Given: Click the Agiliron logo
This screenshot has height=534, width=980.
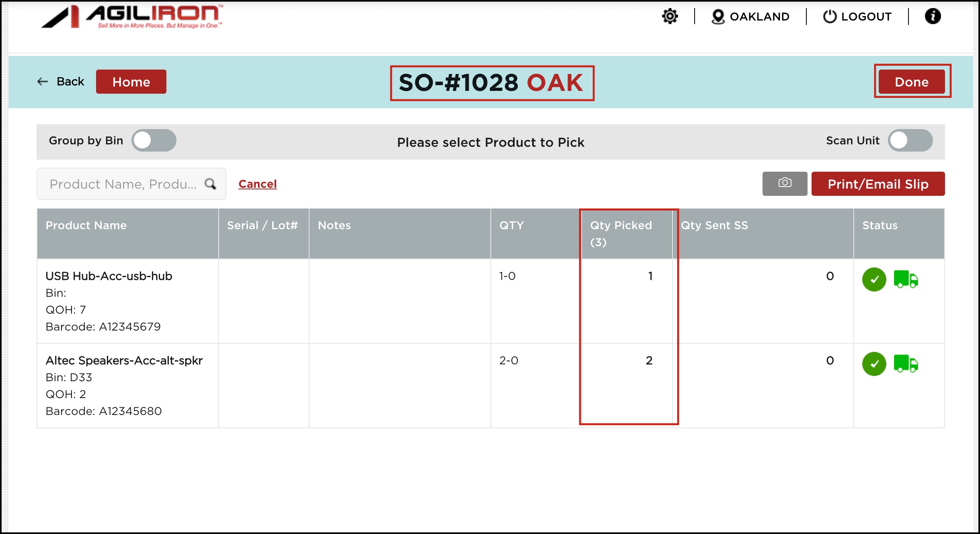Looking at the screenshot, I should pyautogui.click(x=133, y=17).
